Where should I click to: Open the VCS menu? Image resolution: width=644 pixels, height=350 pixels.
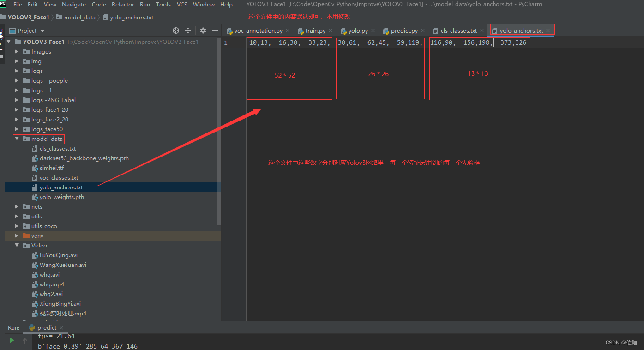(182, 4)
